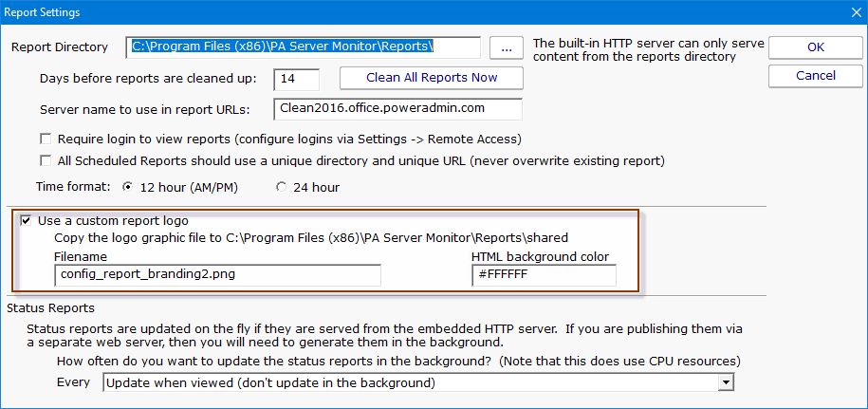The width and height of the screenshot is (868, 409).
Task: Click the days before cleanup field
Action: coord(296,78)
